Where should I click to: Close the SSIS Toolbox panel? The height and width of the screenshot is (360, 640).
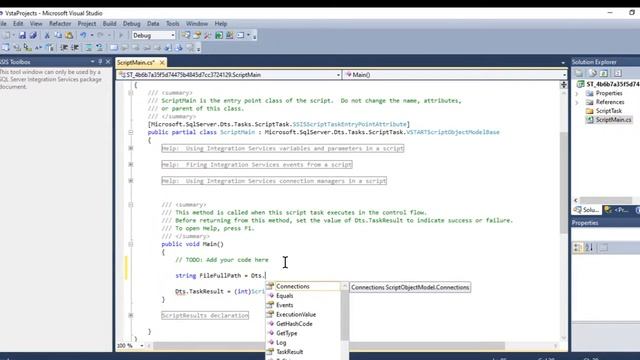point(108,62)
